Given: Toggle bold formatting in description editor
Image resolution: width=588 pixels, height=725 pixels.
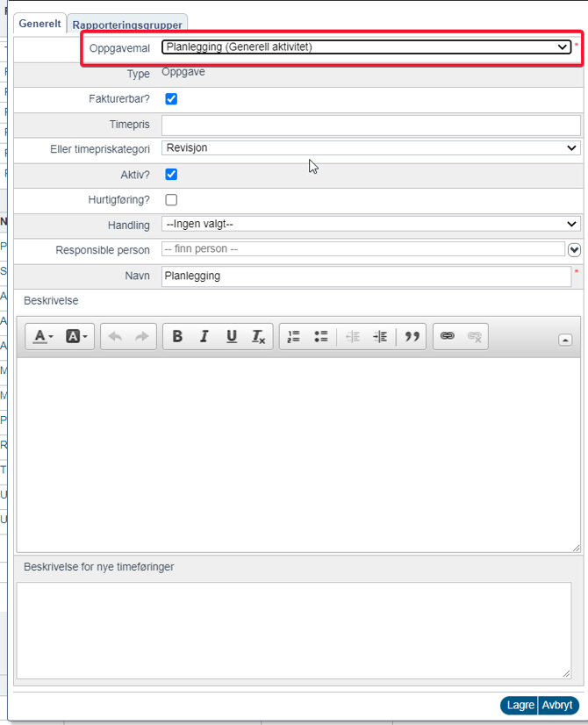Looking at the screenshot, I should pos(177,337).
